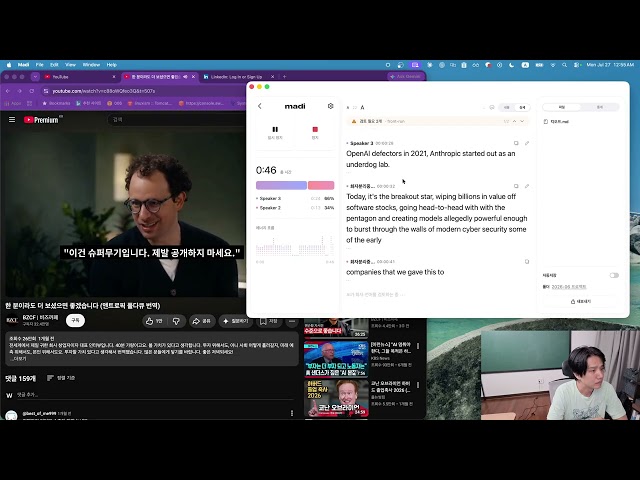Open browser tab search dropdown
This screenshot has height=480, width=640.
35,77
